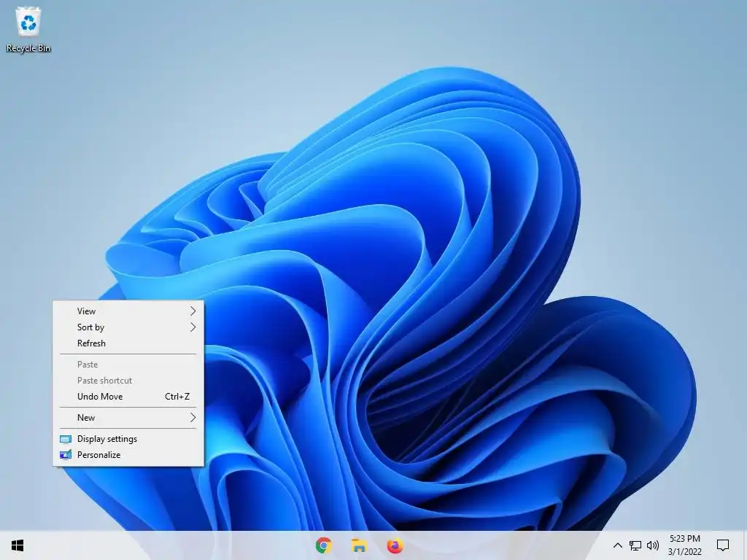The image size is (747, 560).
Task: Click the New submenu arrow
Action: pyautogui.click(x=193, y=418)
